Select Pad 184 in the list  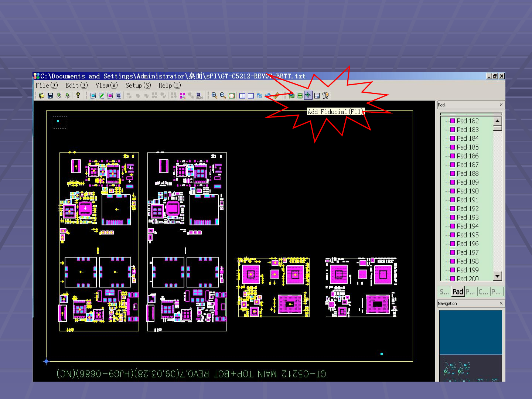468,139
